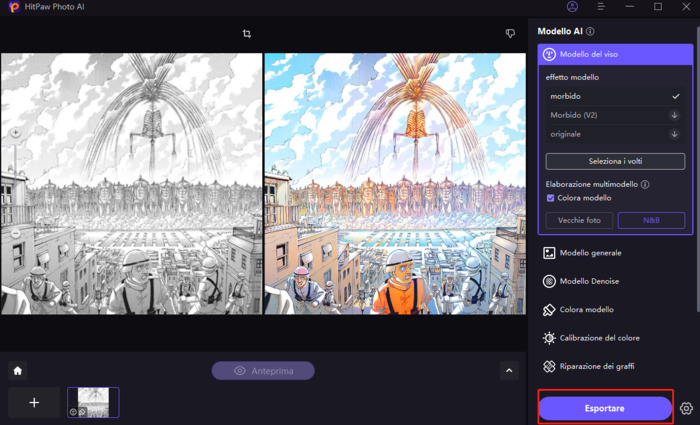Click the Calibrazione del colore icon
Screen dimensions: 700x425
[x=549, y=338]
